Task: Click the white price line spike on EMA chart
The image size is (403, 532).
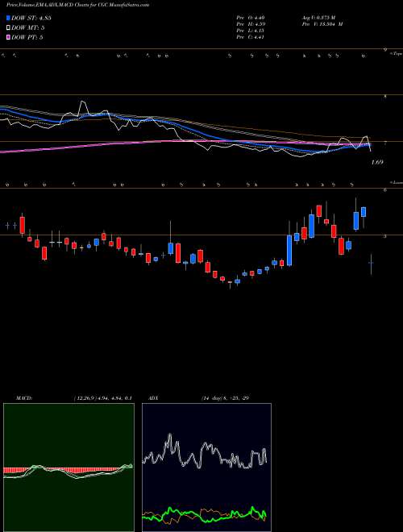Action: [82, 103]
